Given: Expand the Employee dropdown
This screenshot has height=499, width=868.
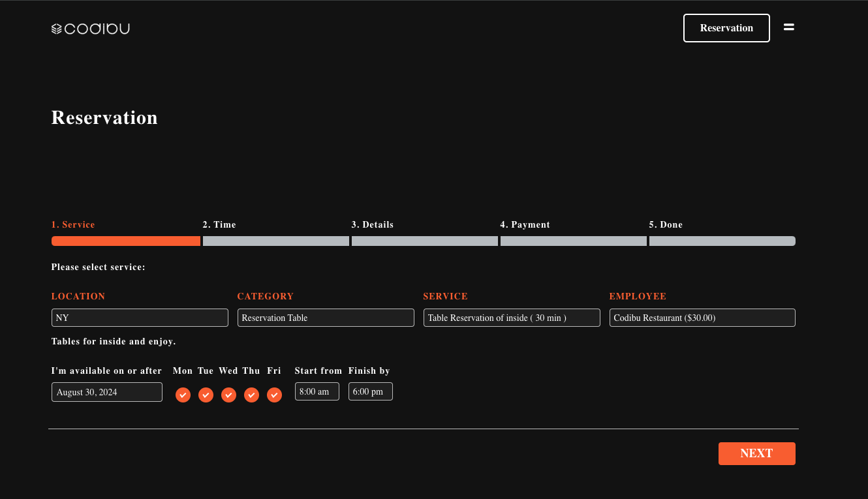Looking at the screenshot, I should point(702,318).
